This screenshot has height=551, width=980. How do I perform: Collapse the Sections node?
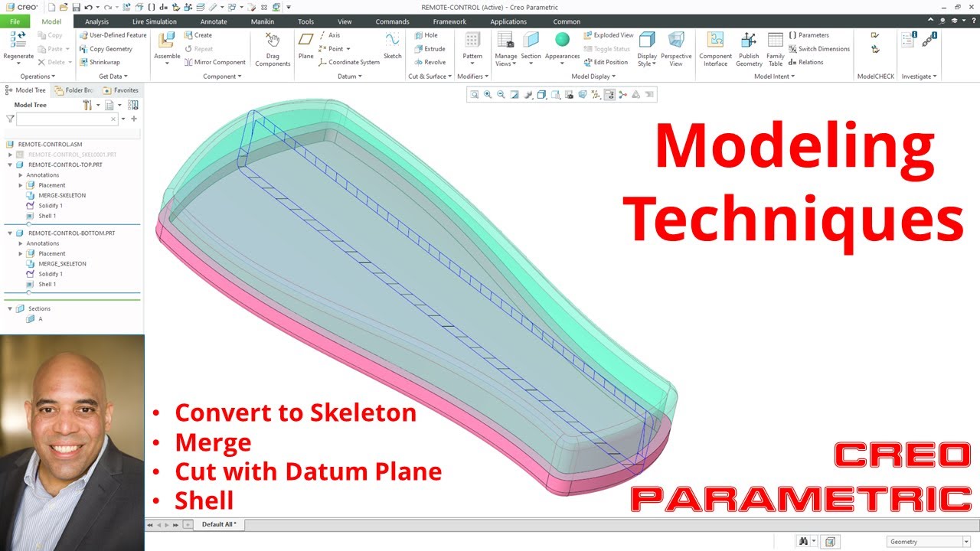click(x=11, y=308)
